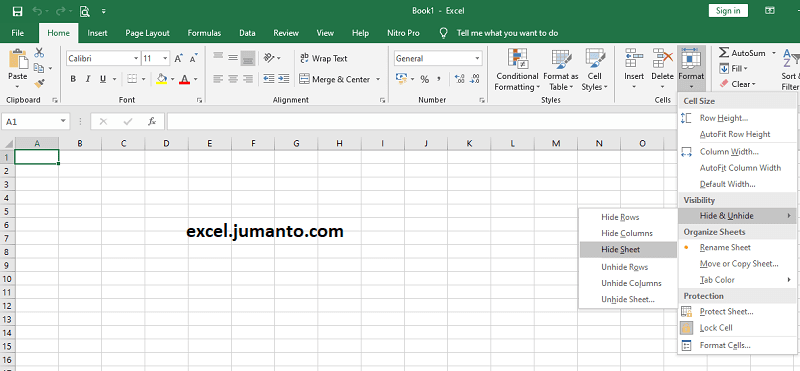Viewport: 800px width, 371px height.
Task: Toggle Bold formatting
Action: pos(73,79)
